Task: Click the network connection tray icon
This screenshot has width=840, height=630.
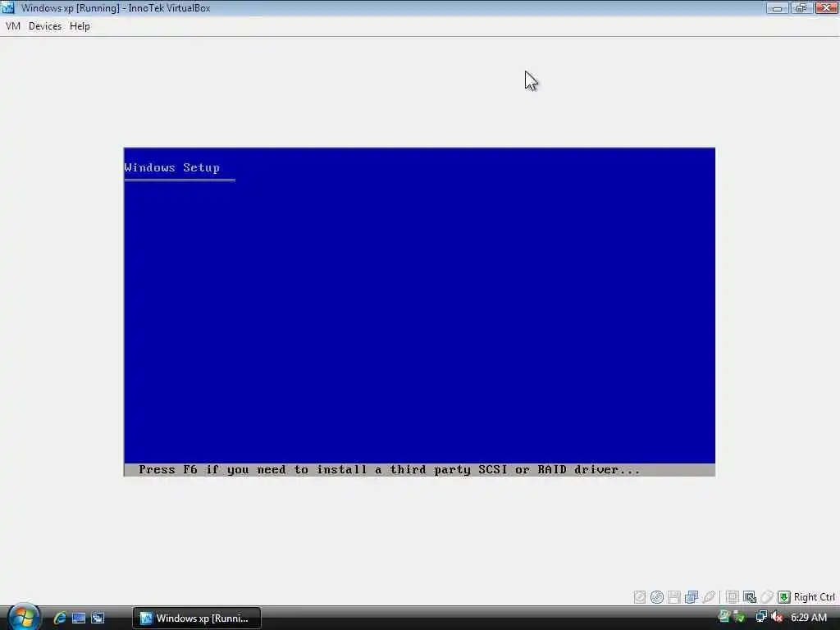Action: 761,617
